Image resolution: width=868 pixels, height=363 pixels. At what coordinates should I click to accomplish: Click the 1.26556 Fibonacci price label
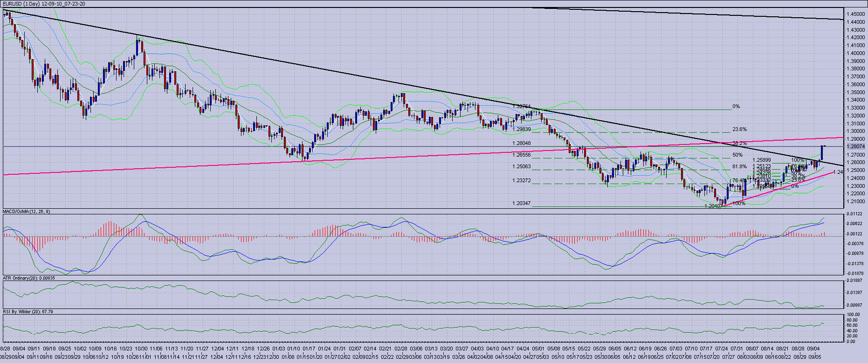pyautogui.click(x=522, y=155)
